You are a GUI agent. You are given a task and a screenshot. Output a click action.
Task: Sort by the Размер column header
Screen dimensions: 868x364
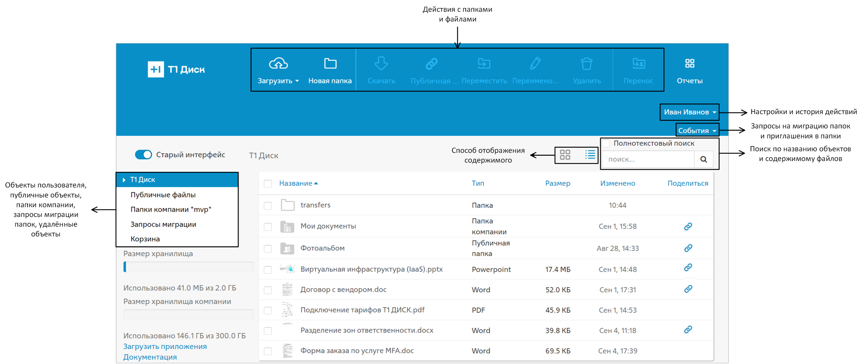tap(558, 183)
